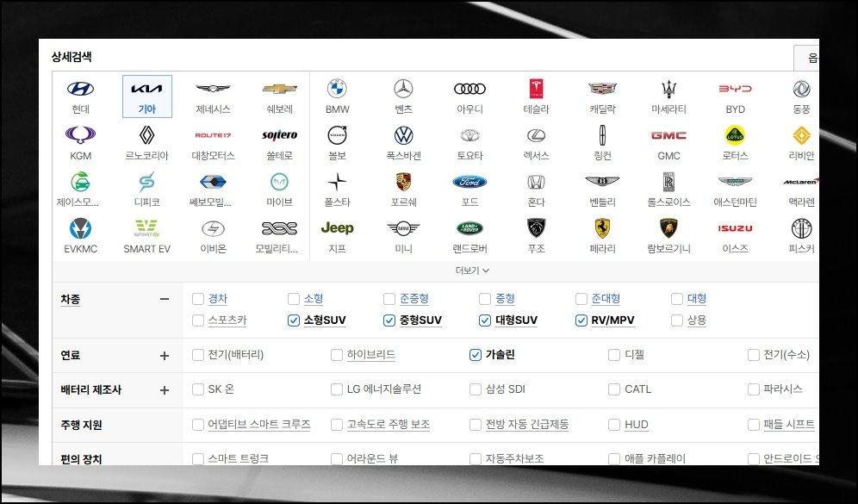The height and width of the screenshot is (504, 858).
Task: Open the 준대형 vehicle type link
Action: 606,299
